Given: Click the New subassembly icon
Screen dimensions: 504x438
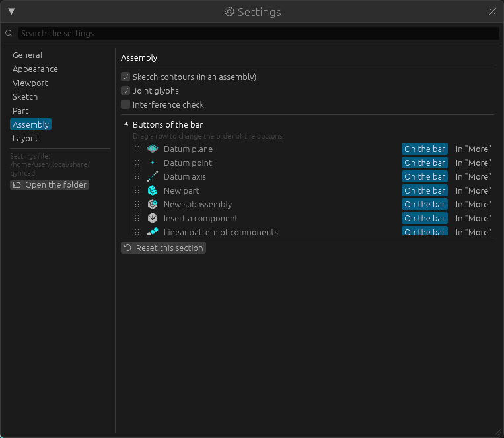Looking at the screenshot, I should (153, 204).
